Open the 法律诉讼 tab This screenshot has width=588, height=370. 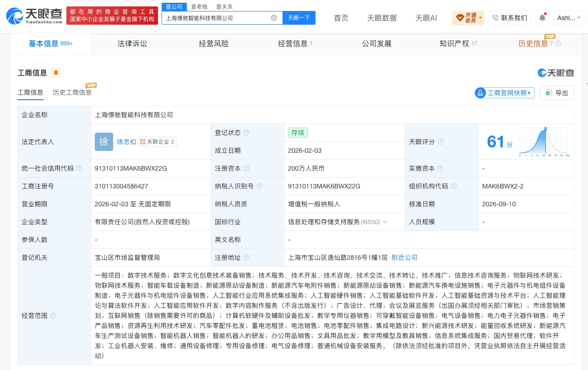[x=132, y=43]
